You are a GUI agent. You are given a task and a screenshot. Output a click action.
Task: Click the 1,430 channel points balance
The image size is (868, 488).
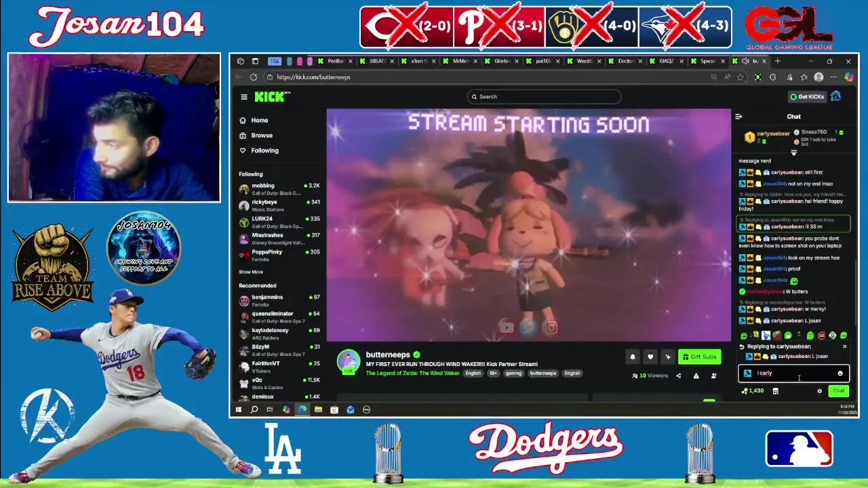click(753, 391)
